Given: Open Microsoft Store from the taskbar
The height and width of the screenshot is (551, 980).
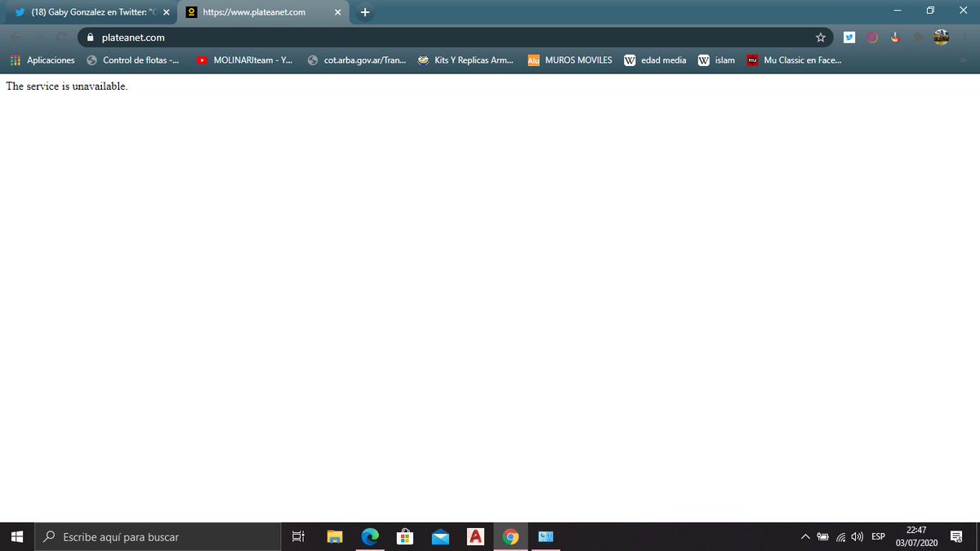Looking at the screenshot, I should click(x=405, y=536).
